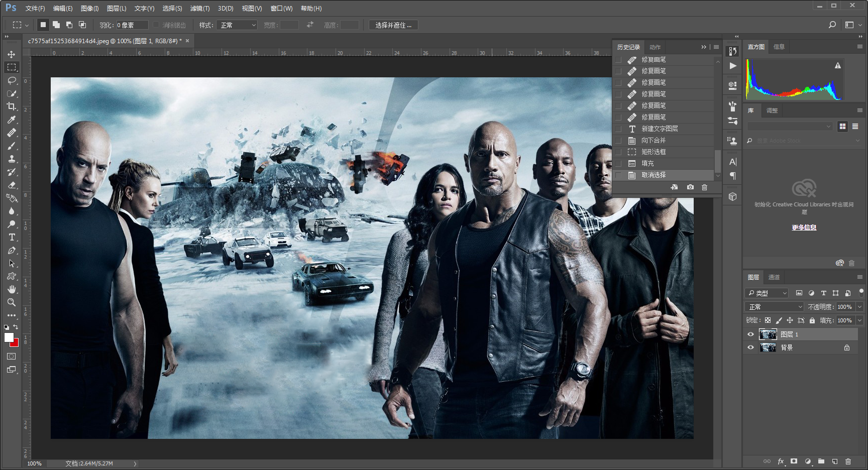Switch to the 动作 tab
The image size is (868, 470).
pos(655,47)
